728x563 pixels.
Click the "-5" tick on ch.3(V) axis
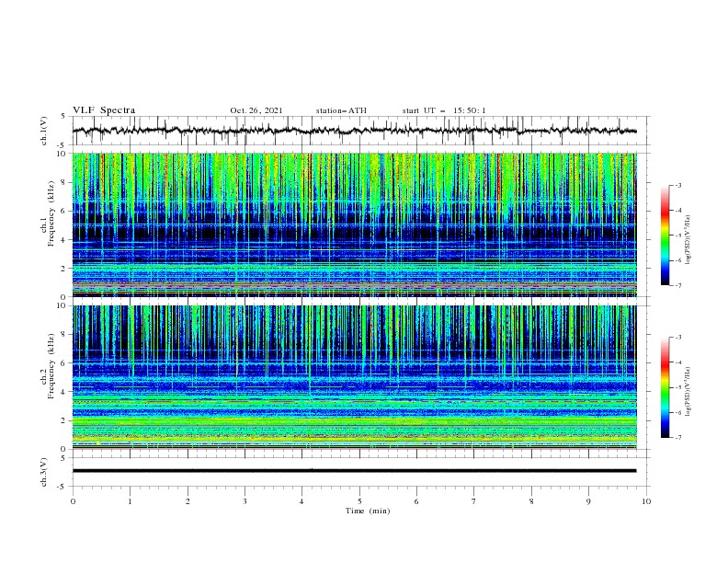click(x=63, y=487)
